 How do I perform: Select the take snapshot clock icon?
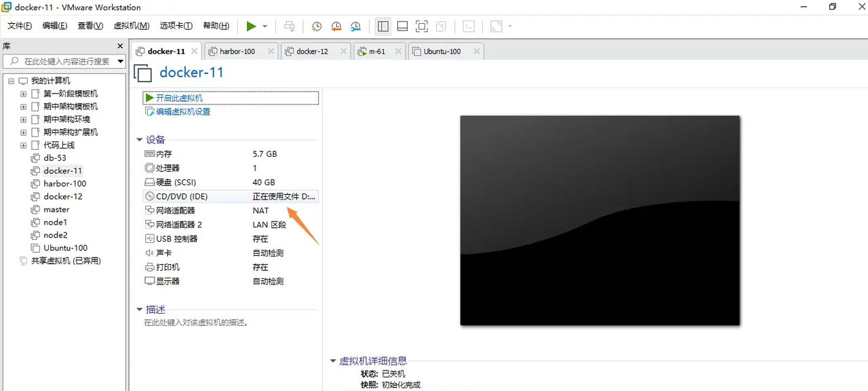point(316,26)
